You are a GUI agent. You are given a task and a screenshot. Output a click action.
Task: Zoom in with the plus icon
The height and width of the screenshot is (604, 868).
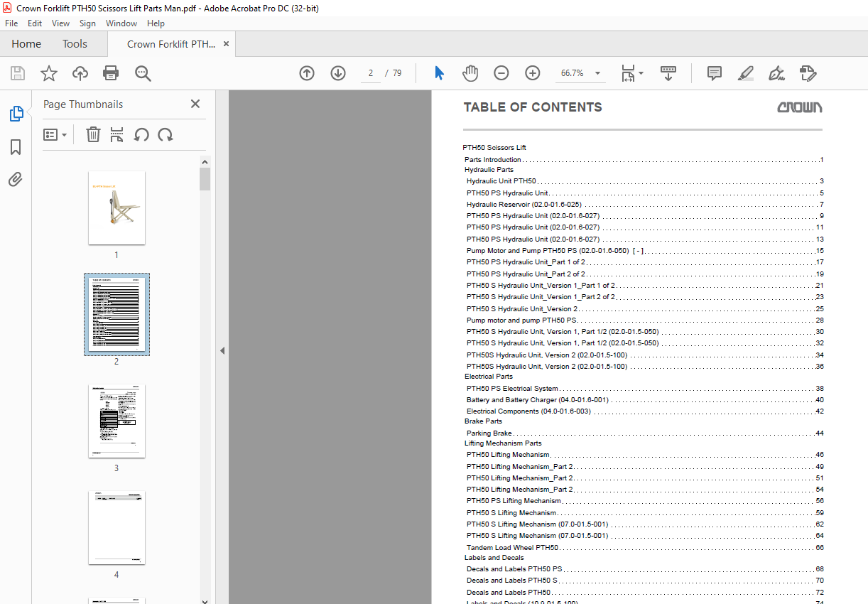(533, 73)
